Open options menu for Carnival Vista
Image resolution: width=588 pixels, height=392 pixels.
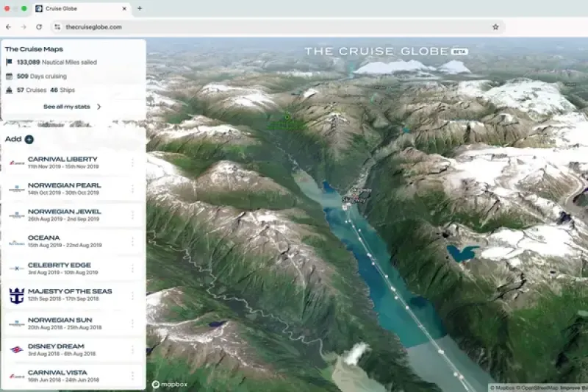coord(132,376)
